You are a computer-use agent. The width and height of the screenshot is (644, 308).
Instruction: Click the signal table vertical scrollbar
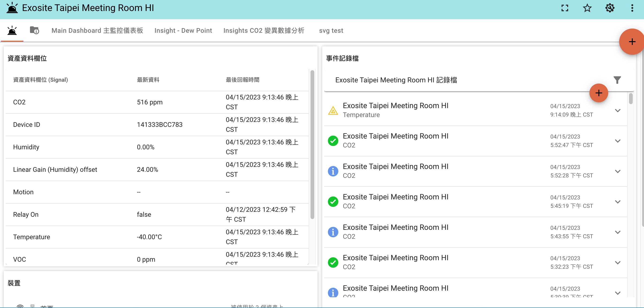312,145
